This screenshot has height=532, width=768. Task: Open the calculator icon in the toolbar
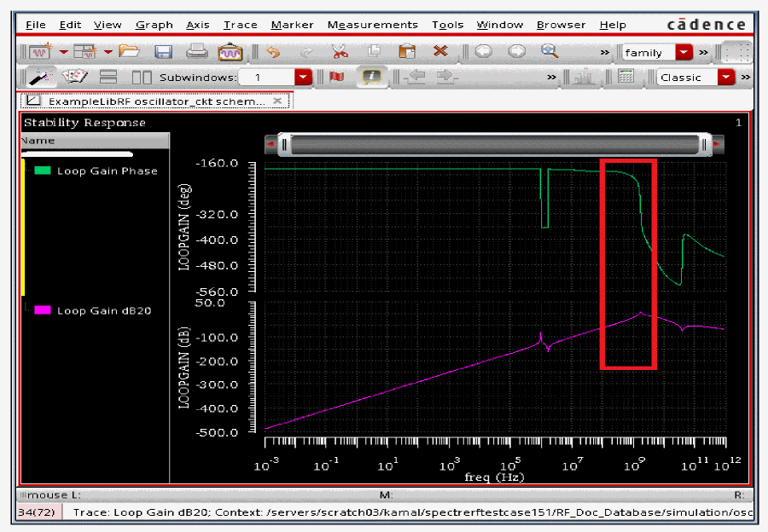(x=626, y=77)
